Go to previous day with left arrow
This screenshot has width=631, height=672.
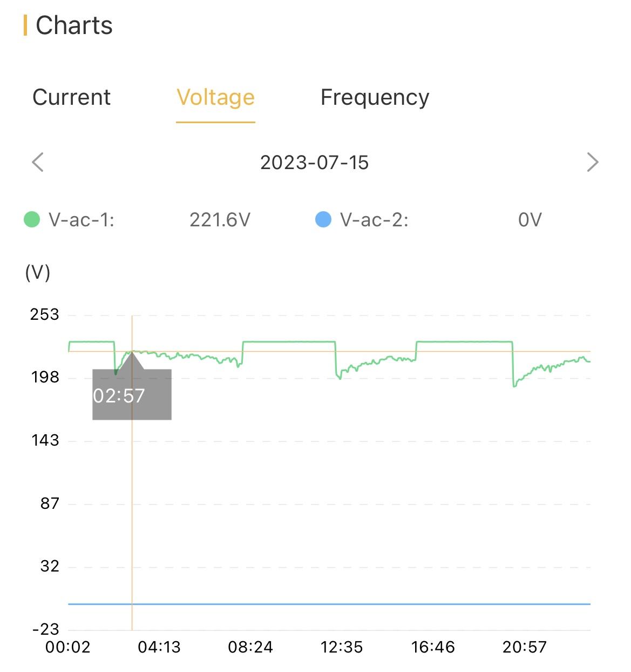(x=38, y=162)
